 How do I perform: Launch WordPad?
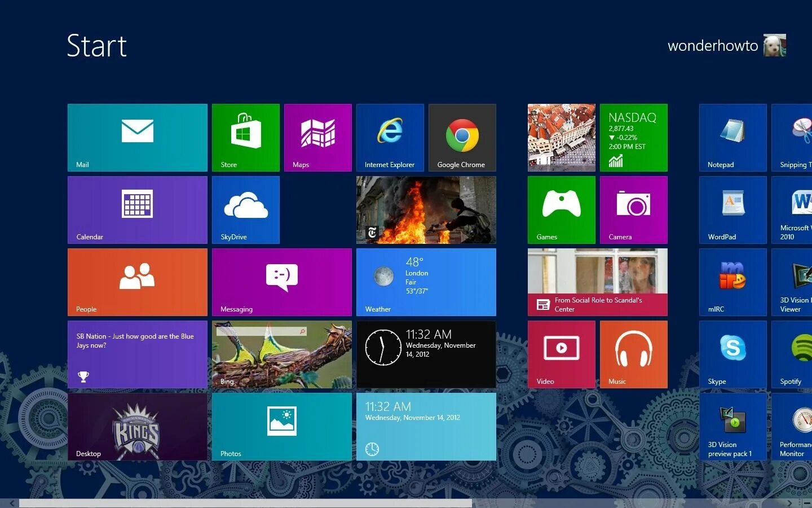tap(733, 210)
